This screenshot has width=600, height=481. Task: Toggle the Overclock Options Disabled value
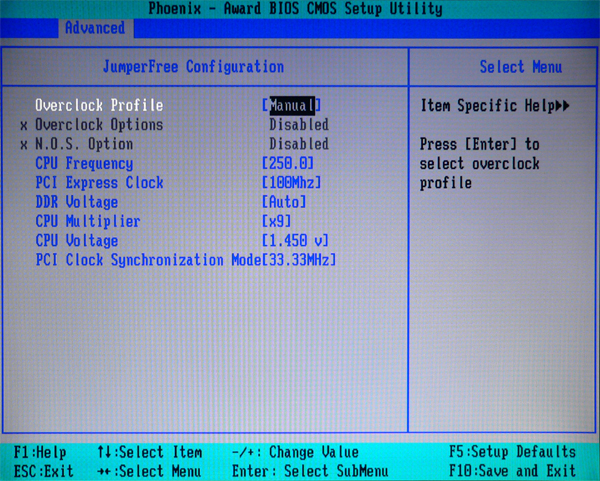(298, 125)
